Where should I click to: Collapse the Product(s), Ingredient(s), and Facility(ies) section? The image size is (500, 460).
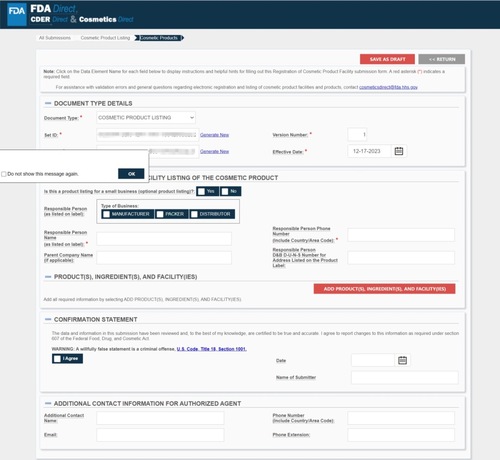48,277
